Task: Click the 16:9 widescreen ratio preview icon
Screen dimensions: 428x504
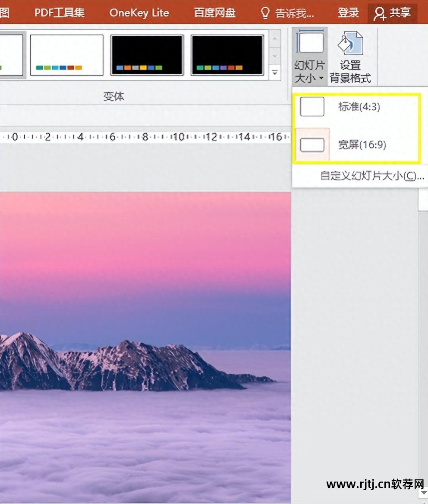Action: [312, 145]
